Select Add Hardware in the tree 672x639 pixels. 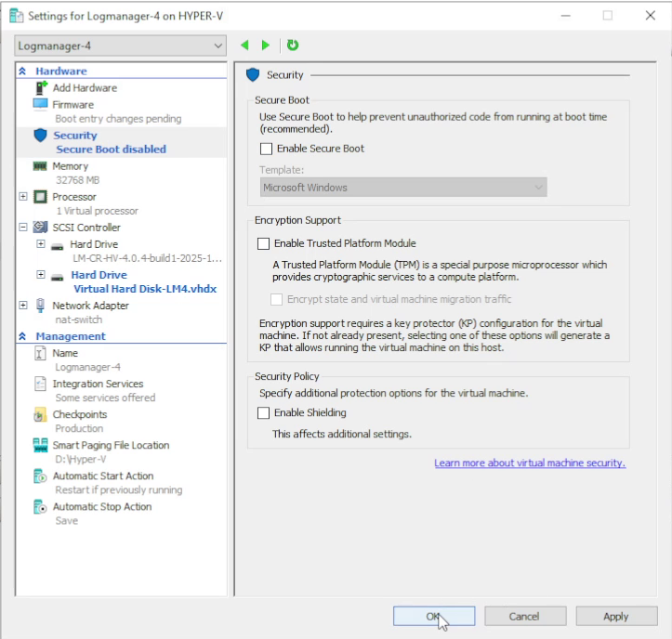(85, 88)
